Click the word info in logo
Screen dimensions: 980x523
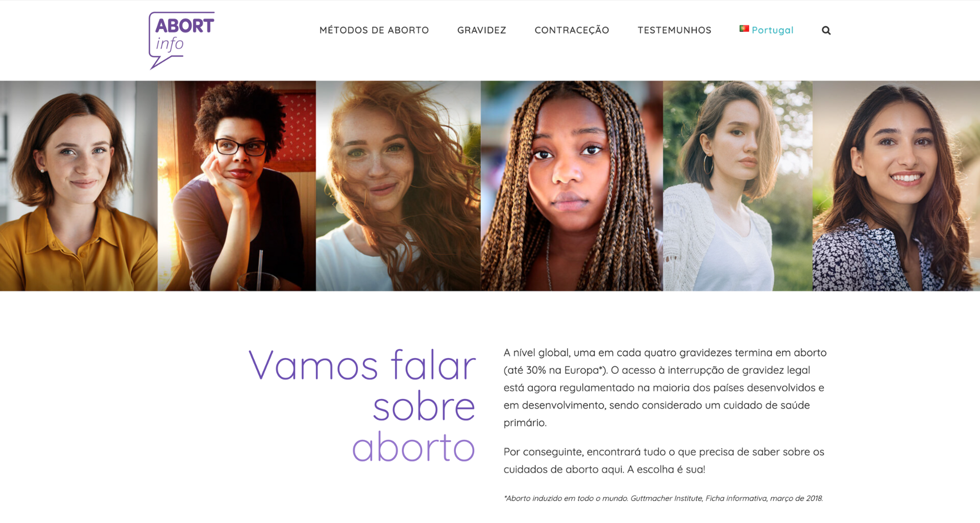(170, 43)
